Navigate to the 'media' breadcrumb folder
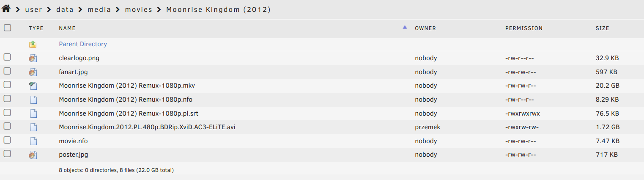The image size is (644, 180). click(x=99, y=9)
